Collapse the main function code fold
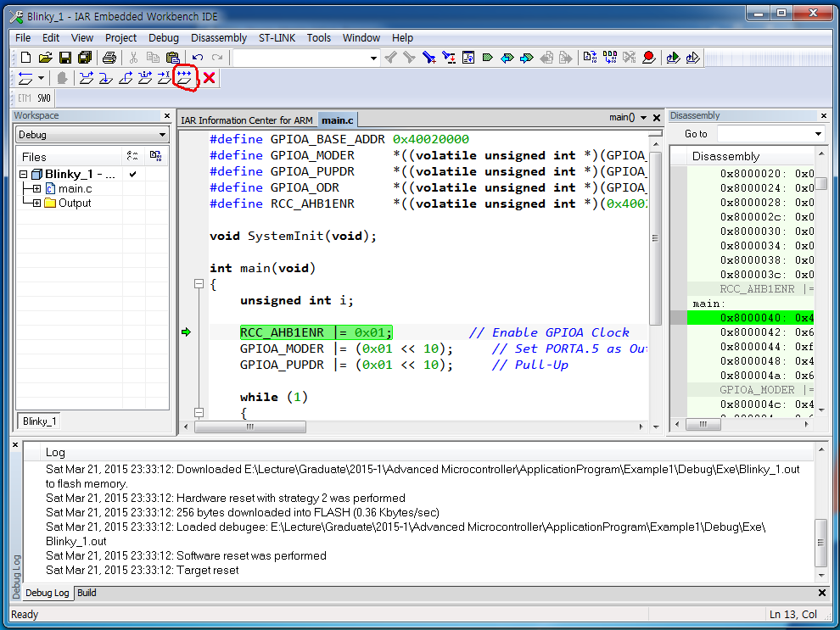This screenshot has height=630, width=840. pyautogui.click(x=199, y=284)
